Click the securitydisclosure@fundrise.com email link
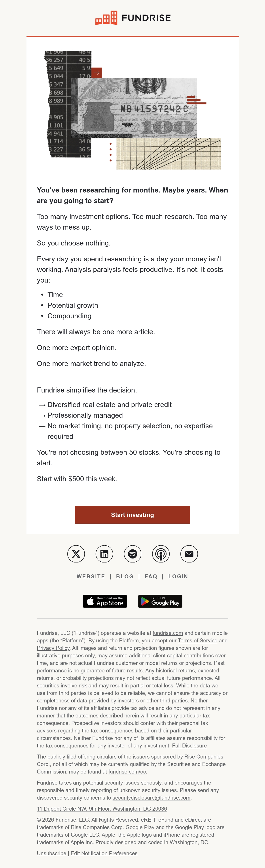This screenshot has width=265, height=868. 151,798
